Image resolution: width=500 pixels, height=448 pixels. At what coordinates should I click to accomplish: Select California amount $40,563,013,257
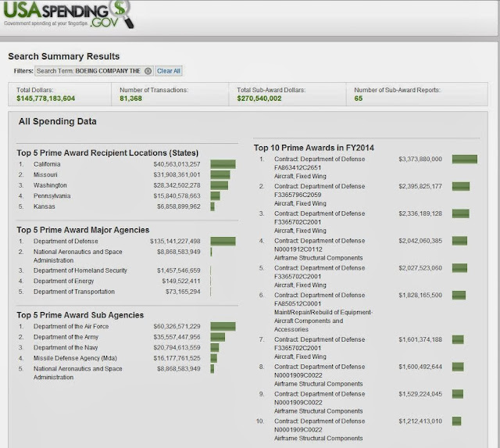177,164
